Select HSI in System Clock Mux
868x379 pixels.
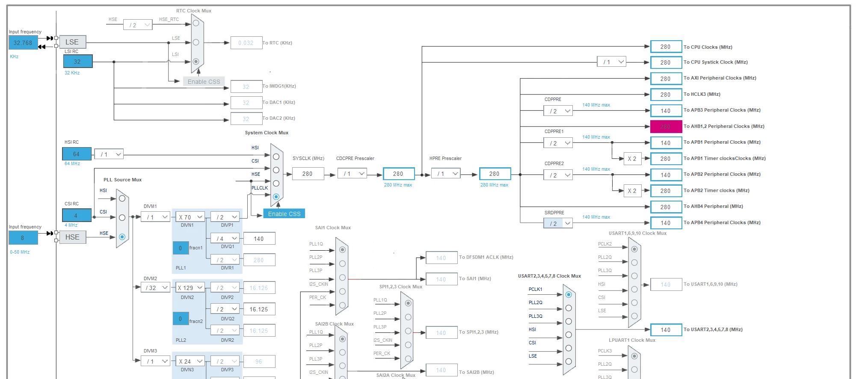pyautogui.click(x=276, y=157)
